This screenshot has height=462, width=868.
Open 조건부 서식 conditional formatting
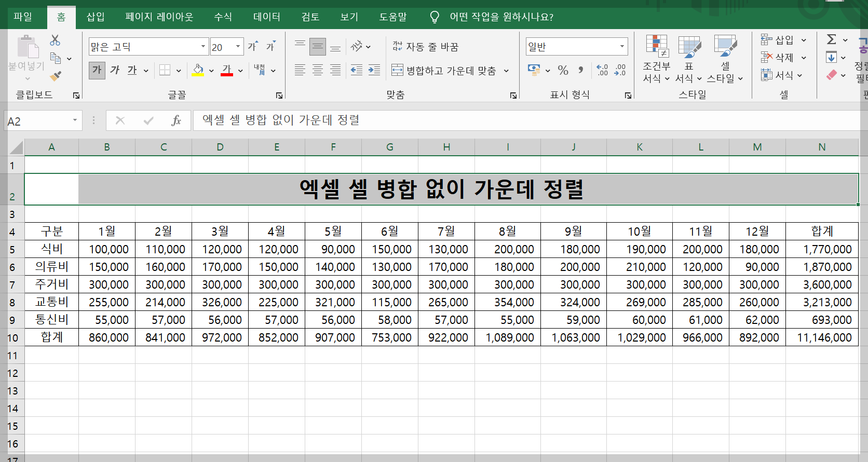pos(657,59)
